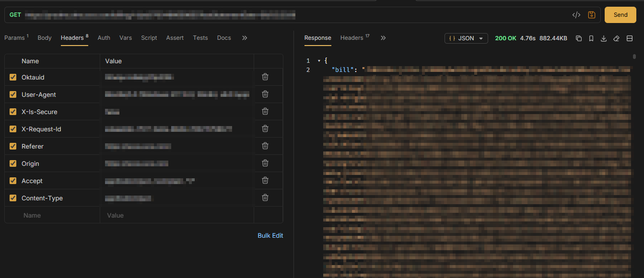Delete the Origin header row
Viewport: 644px width, 278px height.
pyautogui.click(x=265, y=163)
